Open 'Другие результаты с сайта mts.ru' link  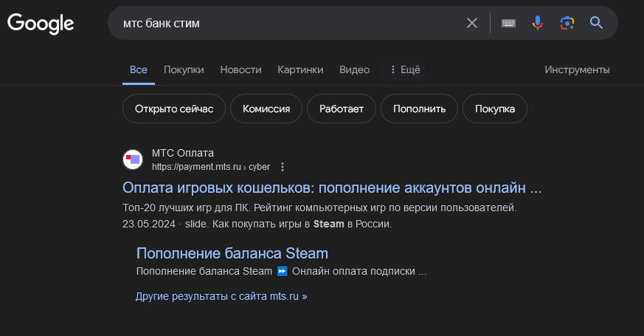point(221,296)
